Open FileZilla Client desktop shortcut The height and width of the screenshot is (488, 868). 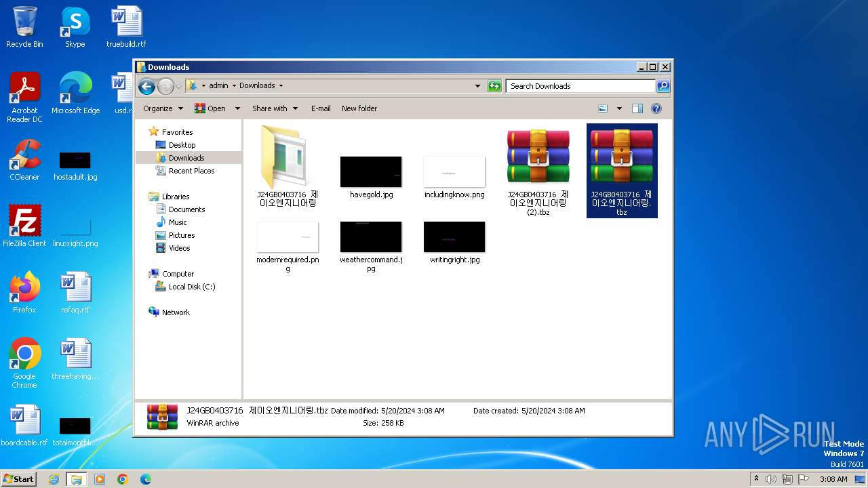point(24,226)
